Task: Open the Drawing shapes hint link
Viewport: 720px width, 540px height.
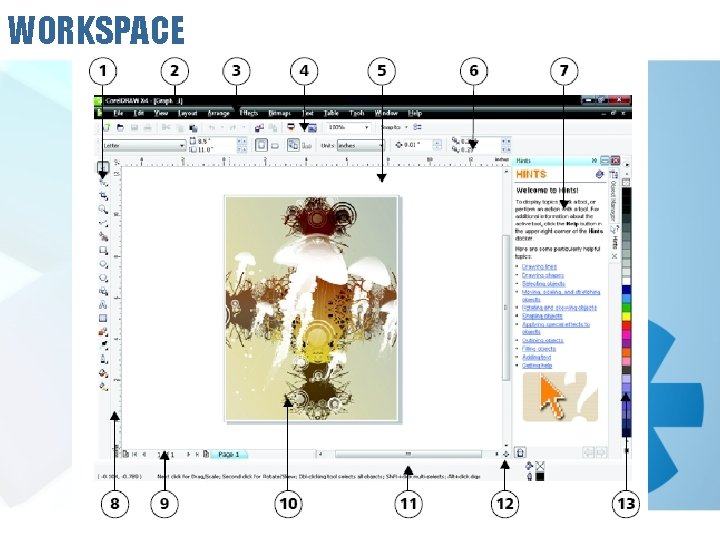Action: click(x=543, y=276)
